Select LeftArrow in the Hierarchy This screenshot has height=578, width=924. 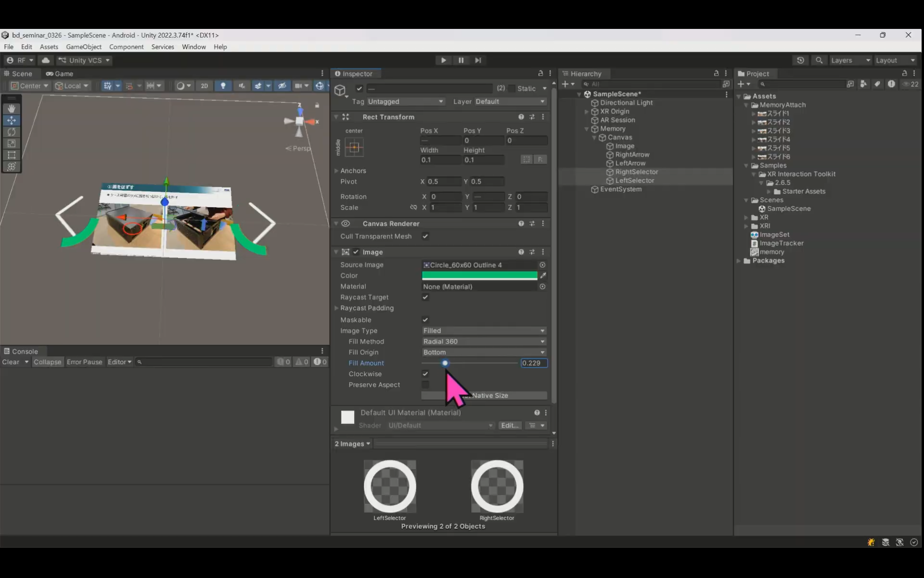[630, 163]
